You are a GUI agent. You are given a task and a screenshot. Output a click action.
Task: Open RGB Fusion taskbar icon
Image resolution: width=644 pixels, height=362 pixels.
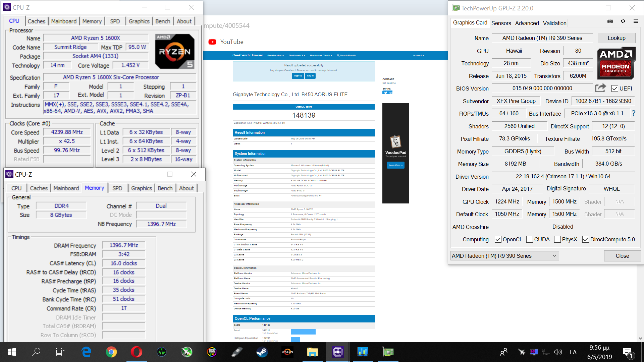(x=212, y=352)
